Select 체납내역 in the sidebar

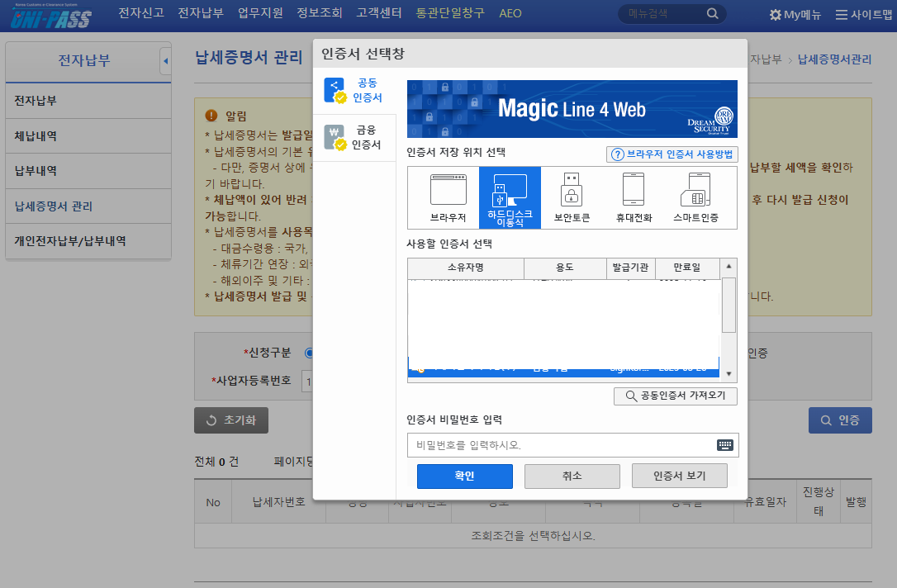(88, 136)
